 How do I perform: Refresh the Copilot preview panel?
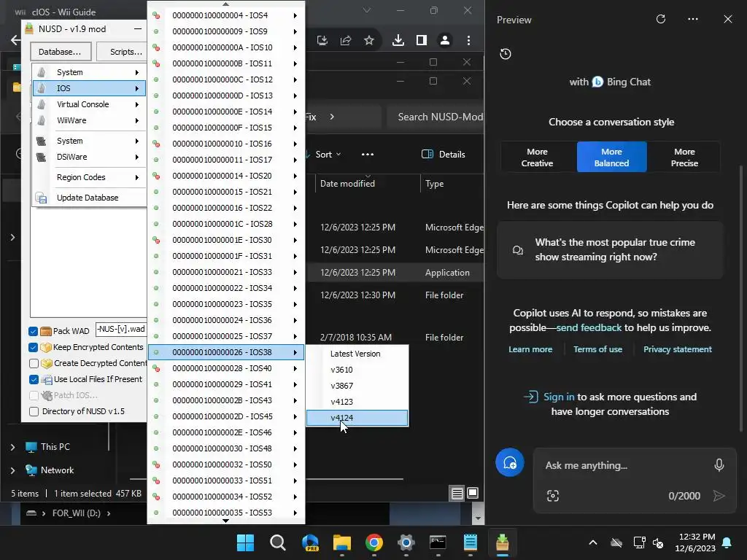coord(660,19)
